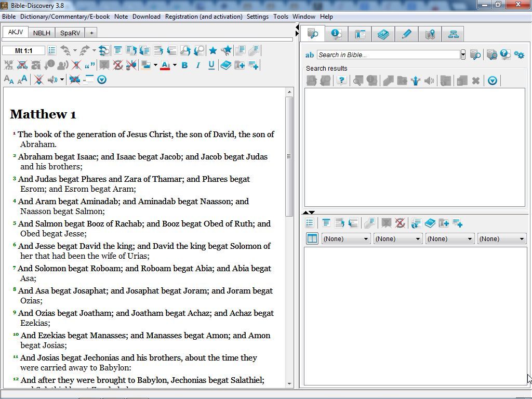Toggle the crossed-out refresh icon in lower right toolbar
This screenshot has width=532, height=399.
click(x=400, y=223)
